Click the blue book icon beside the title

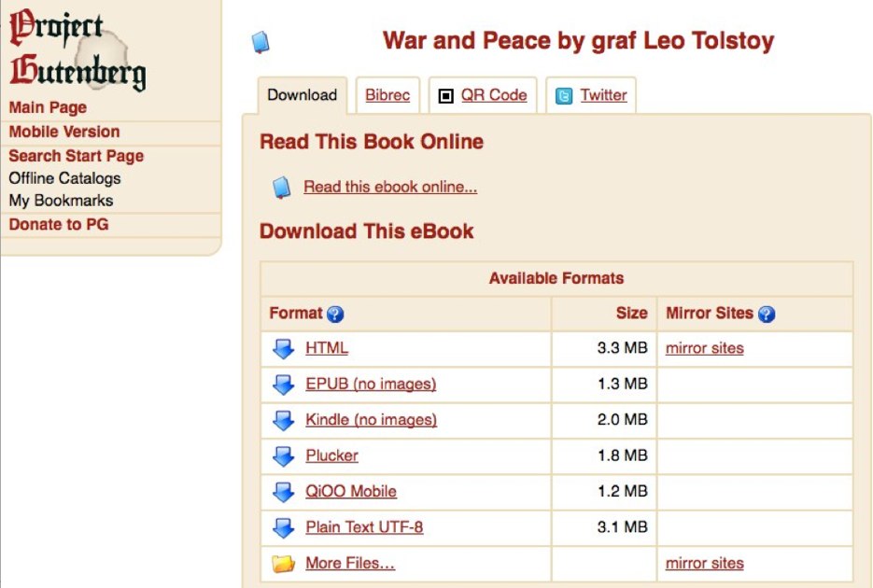(x=260, y=42)
